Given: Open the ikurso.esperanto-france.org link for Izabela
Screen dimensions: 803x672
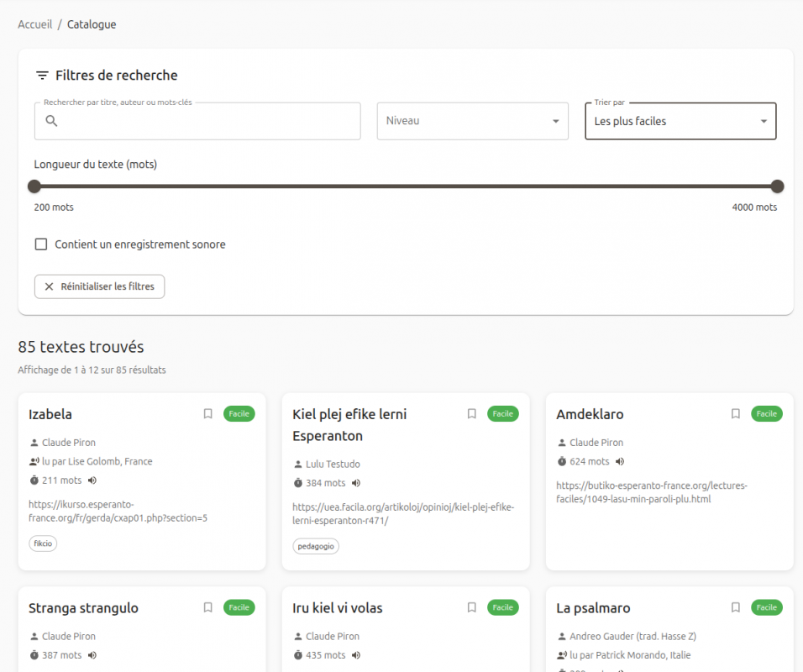Looking at the screenshot, I should click(118, 511).
